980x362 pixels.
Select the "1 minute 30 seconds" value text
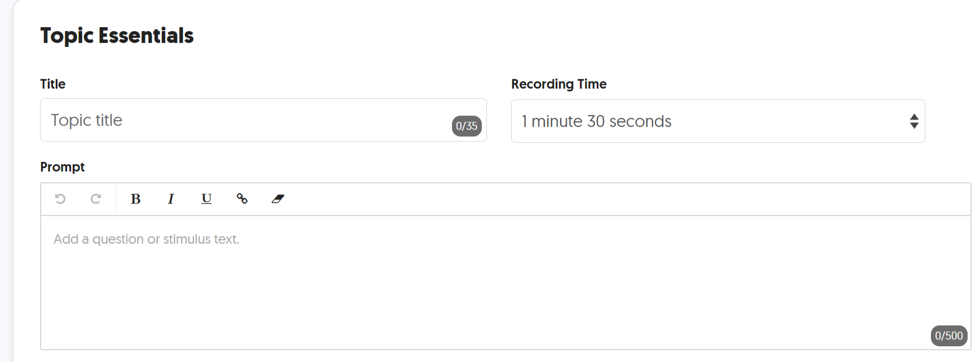click(x=596, y=121)
